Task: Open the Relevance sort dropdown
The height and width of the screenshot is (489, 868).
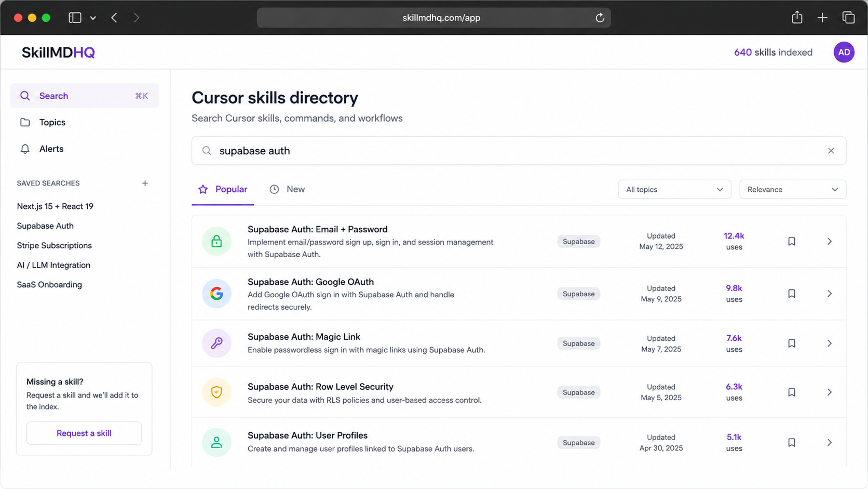Action: click(792, 189)
